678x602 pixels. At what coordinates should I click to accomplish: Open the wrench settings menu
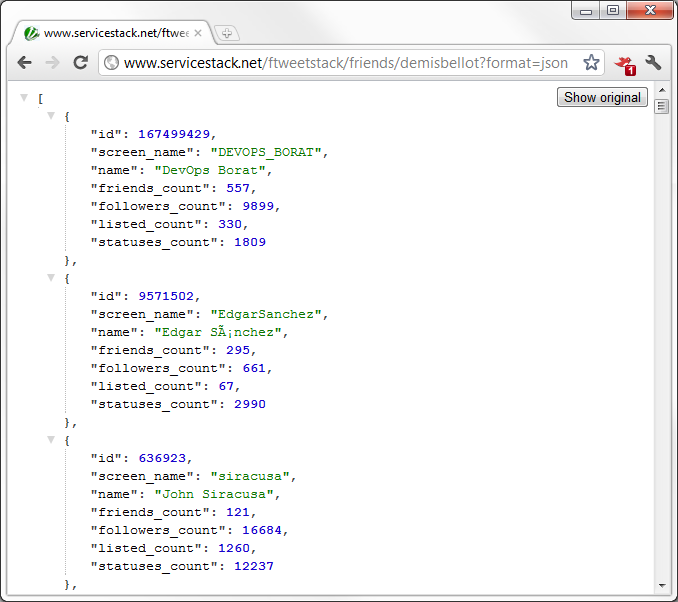[x=653, y=63]
